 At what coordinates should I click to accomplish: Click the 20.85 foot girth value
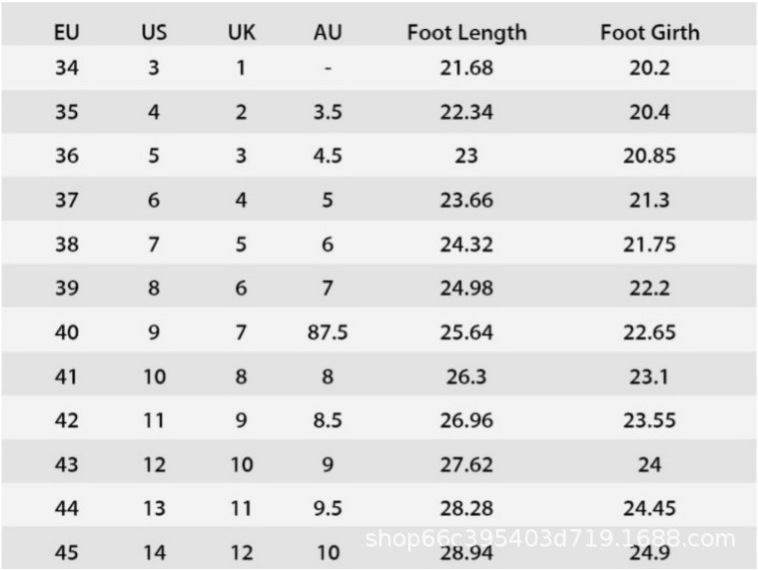click(650, 156)
